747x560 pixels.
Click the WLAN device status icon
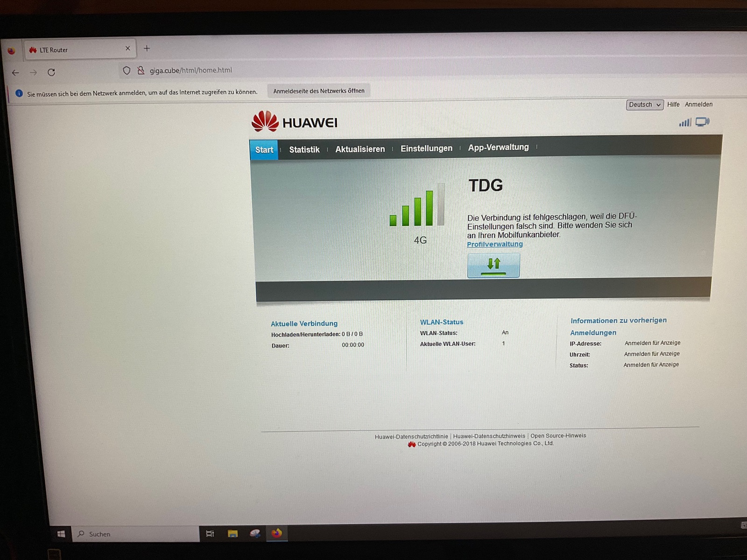(702, 122)
